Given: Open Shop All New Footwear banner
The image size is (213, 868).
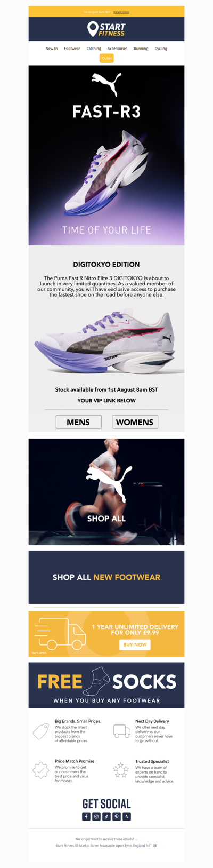Looking at the screenshot, I should coord(106,577).
